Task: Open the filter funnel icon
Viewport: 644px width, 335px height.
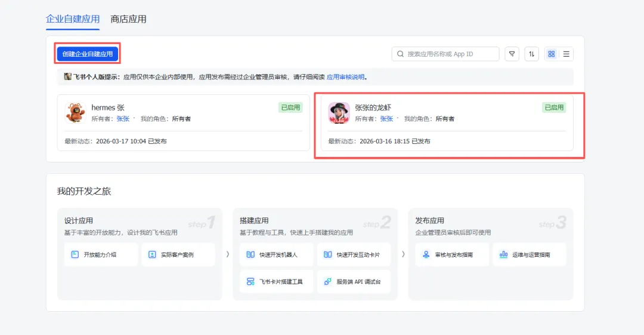Action: [512, 54]
